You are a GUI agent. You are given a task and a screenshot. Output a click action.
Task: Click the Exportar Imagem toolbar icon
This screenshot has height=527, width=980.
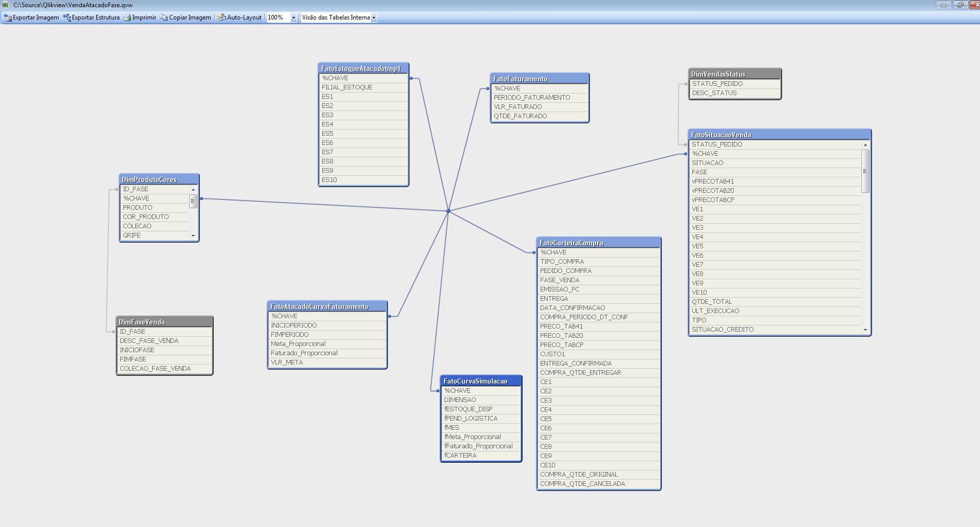pos(8,17)
